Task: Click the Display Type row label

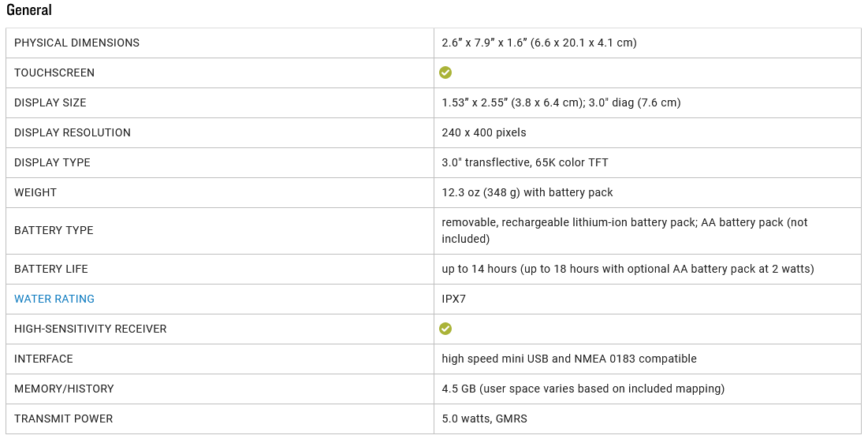Action: (52, 162)
